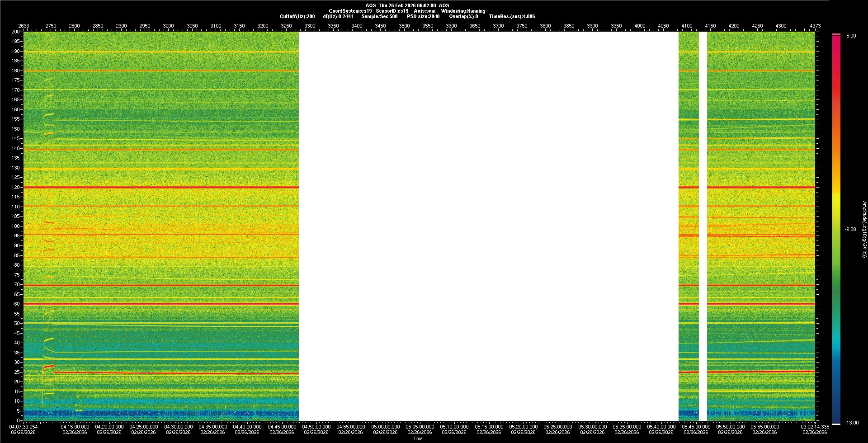Click the Windowing:Hanning header text
Viewport: 868px width, 443px height.
point(463,11)
